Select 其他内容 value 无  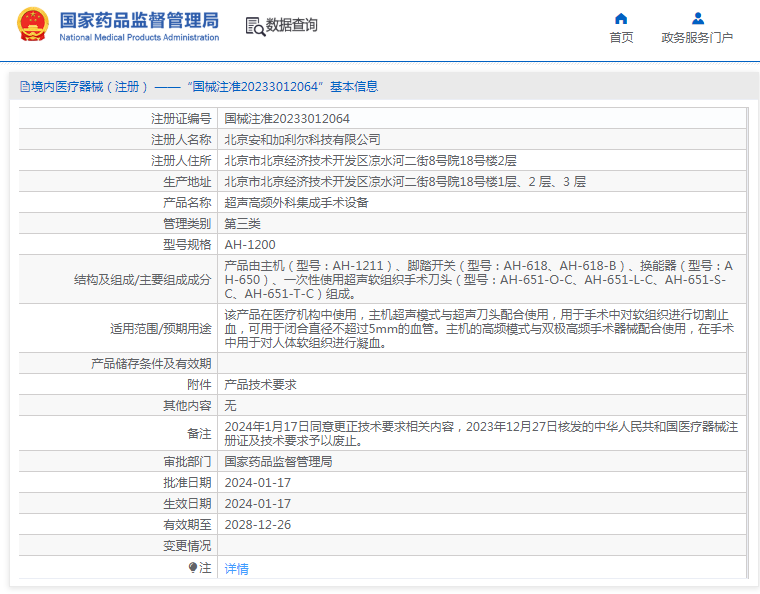(x=230, y=406)
